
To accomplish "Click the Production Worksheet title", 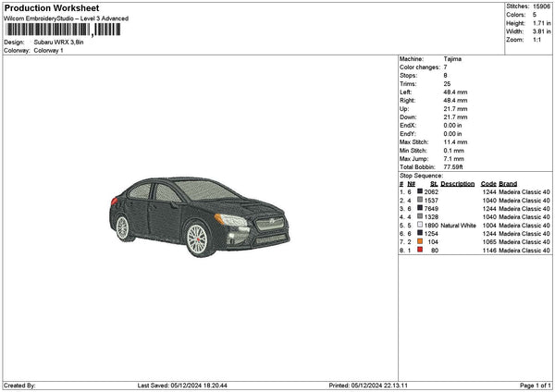I will [x=52, y=8].
